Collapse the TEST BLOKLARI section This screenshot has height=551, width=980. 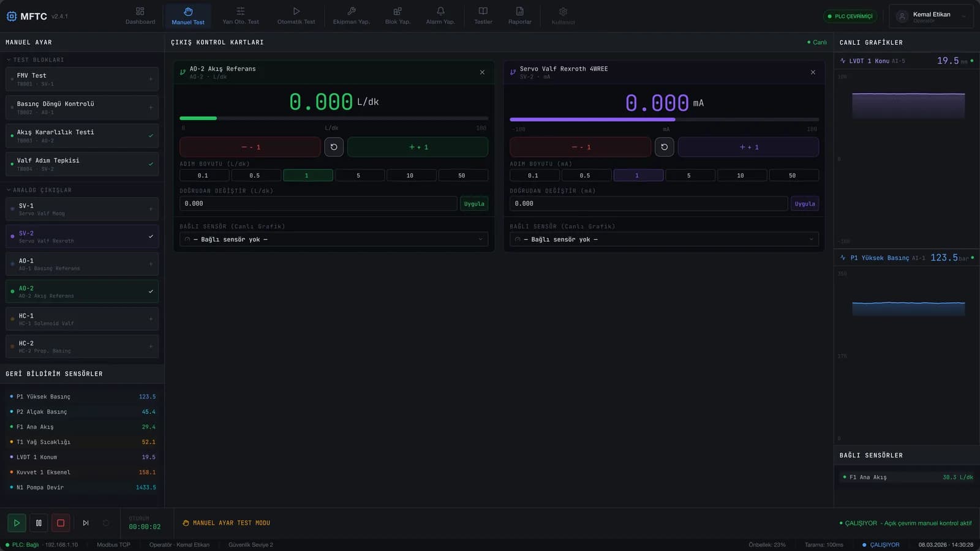35,60
